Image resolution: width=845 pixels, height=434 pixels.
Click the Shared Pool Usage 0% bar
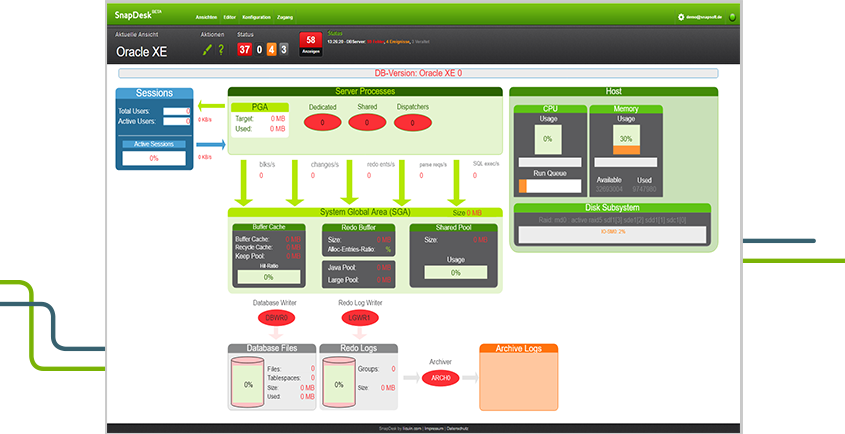click(455, 273)
